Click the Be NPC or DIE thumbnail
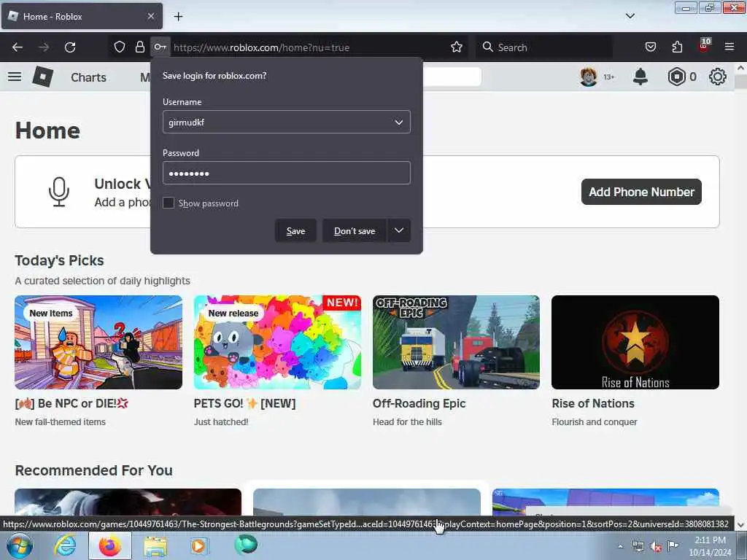The width and height of the screenshot is (747, 560). pos(98,343)
